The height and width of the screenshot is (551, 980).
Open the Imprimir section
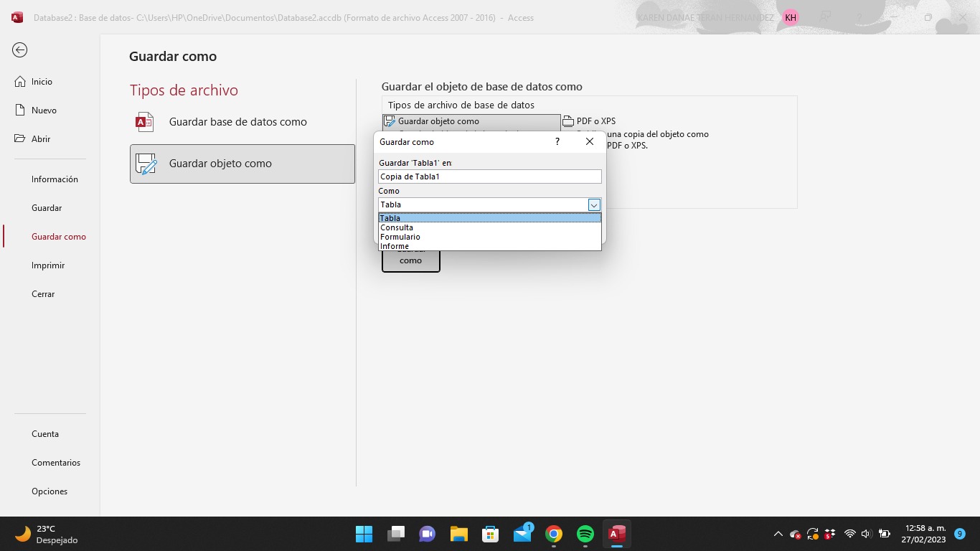48,265
